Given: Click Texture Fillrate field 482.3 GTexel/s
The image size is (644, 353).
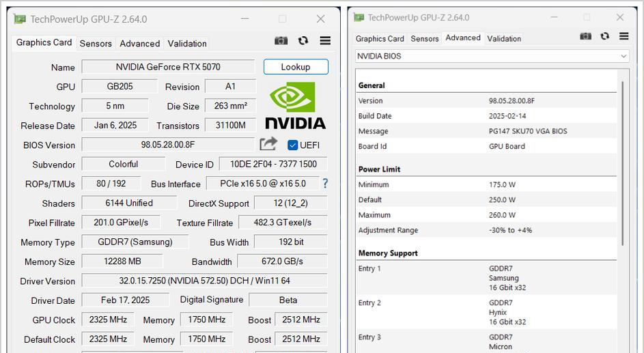Looking at the screenshot, I should 283,223.
